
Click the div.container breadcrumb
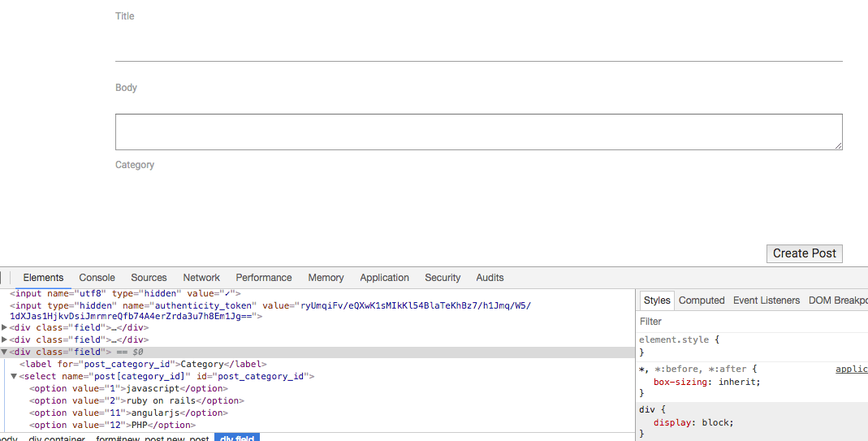[57, 438]
